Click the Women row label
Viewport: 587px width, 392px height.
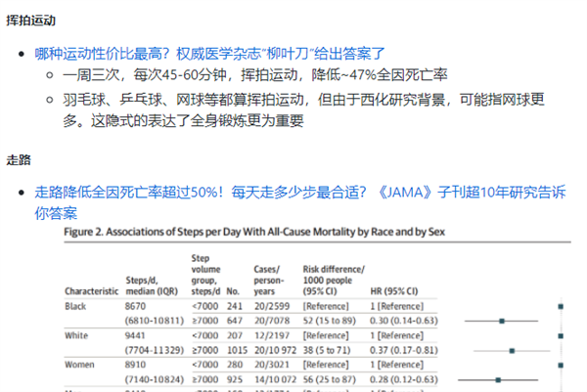tap(79, 365)
